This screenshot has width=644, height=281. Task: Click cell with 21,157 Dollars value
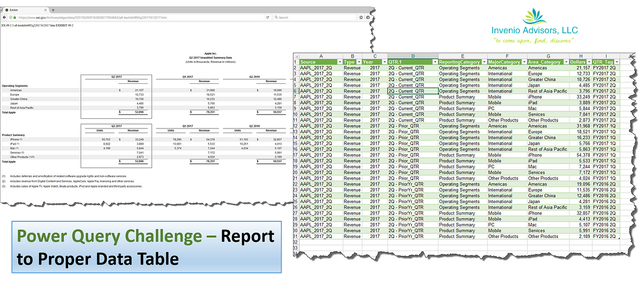[581, 68]
